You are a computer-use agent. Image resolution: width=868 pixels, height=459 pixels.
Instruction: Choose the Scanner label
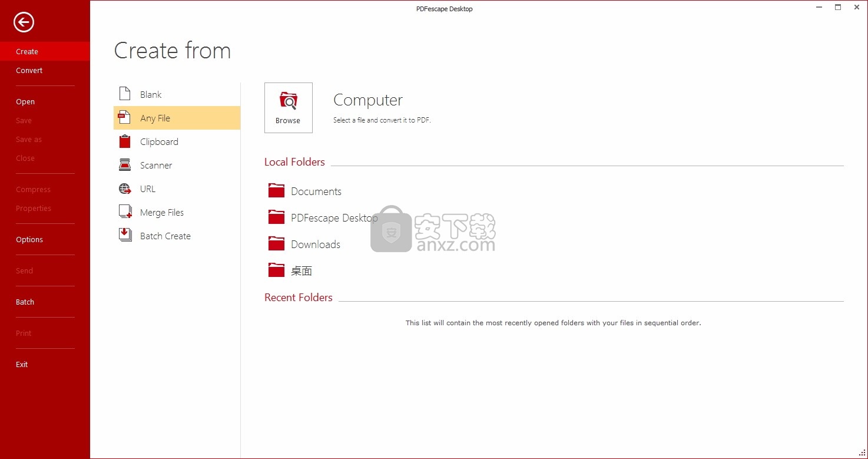(156, 165)
